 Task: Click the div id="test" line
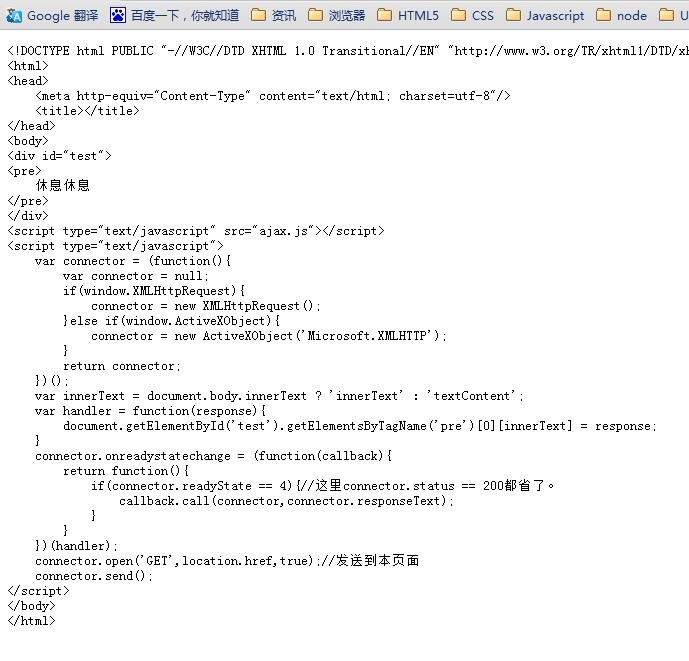coord(60,156)
